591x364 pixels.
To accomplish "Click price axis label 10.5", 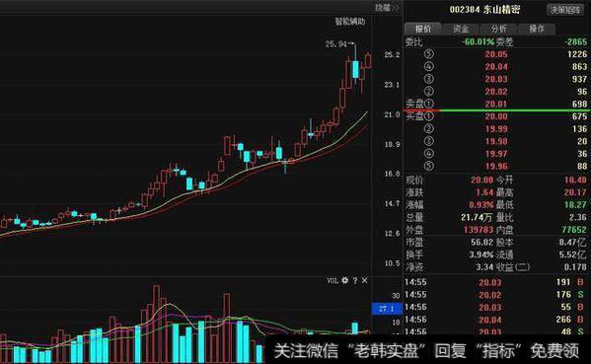I will [x=392, y=263].
